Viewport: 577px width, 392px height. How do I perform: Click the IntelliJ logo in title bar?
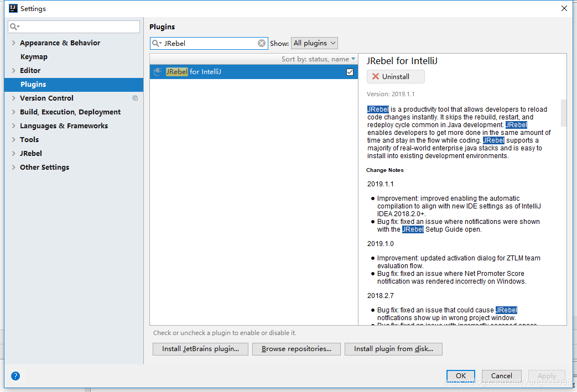point(13,8)
